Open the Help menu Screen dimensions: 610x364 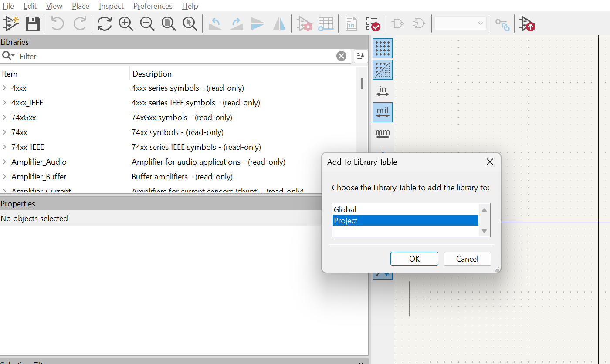(190, 6)
